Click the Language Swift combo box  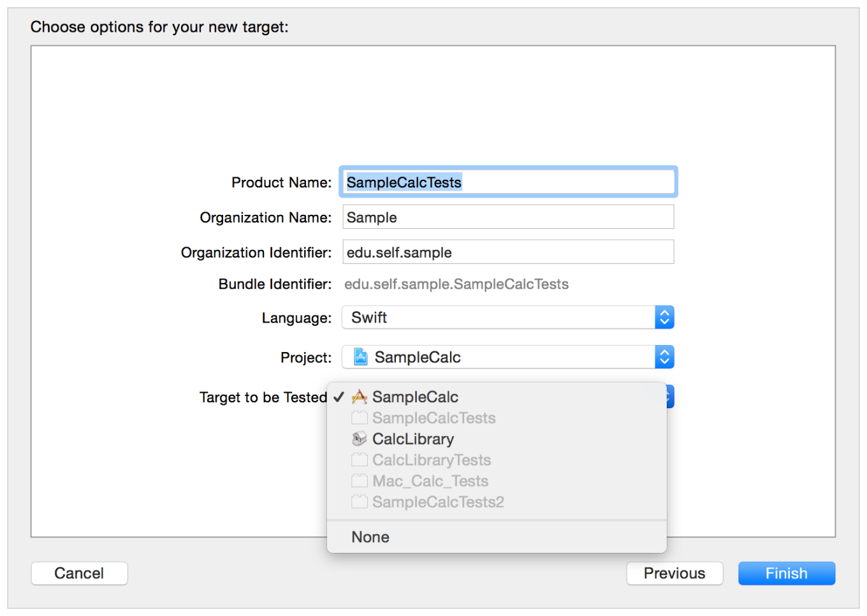tap(499, 318)
